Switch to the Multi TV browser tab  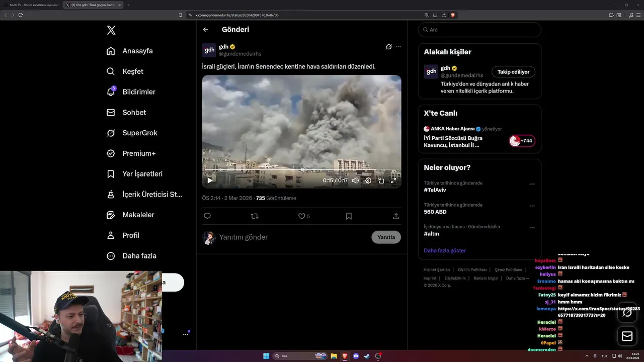[x=31, y=5]
